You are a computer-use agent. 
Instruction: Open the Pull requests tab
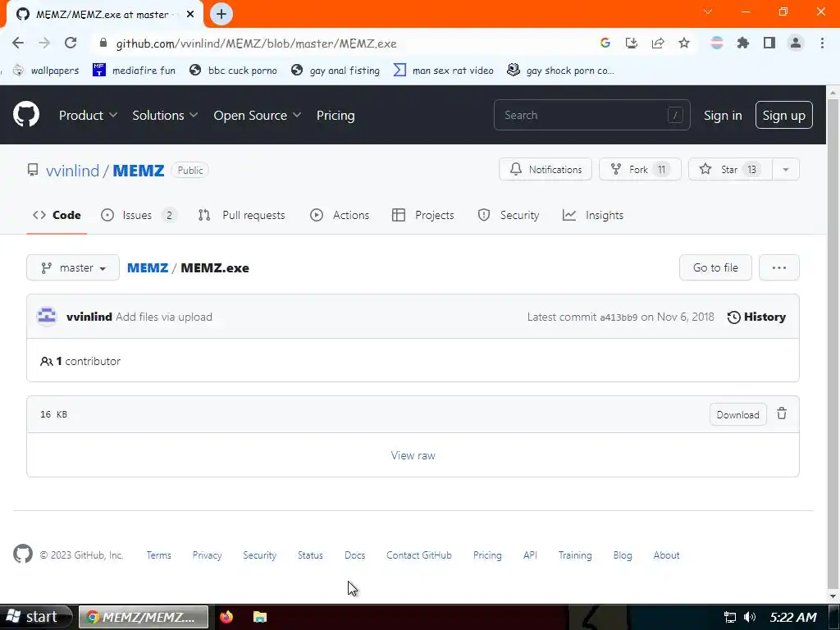(242, 216)
